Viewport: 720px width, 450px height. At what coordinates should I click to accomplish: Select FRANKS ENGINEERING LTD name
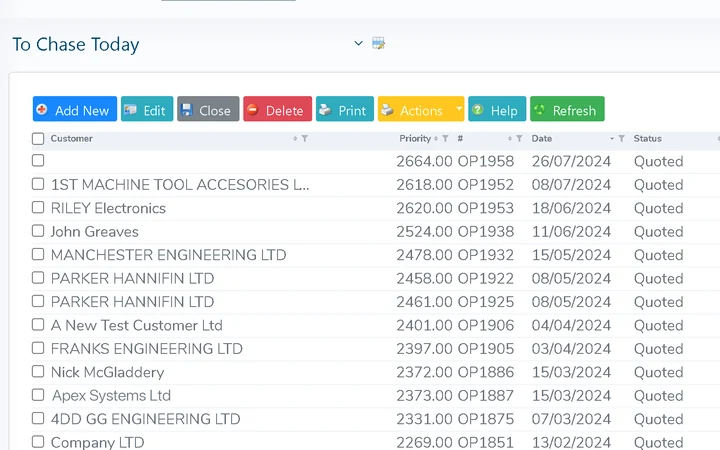146,349
